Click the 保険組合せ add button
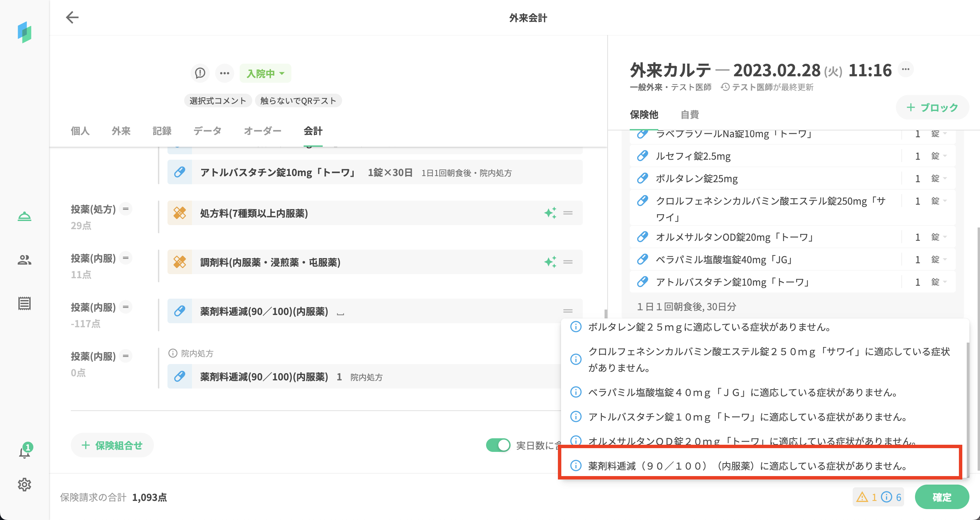Image resolution: width=980 pixels, height=520 pixels. (x=112, y=445)
